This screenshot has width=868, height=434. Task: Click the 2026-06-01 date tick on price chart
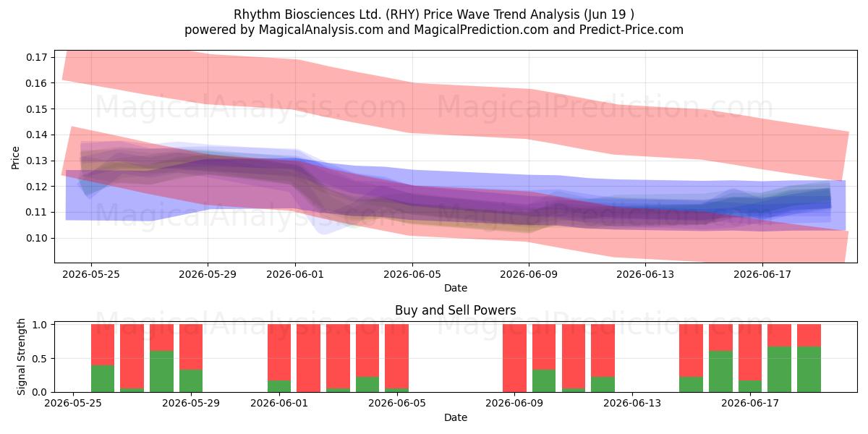click(x=295, y=274)
